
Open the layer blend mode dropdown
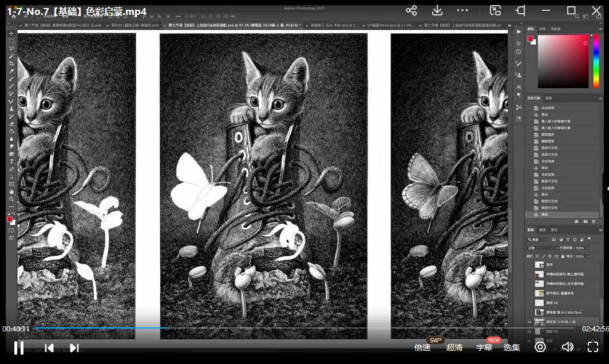pos(542,248)
